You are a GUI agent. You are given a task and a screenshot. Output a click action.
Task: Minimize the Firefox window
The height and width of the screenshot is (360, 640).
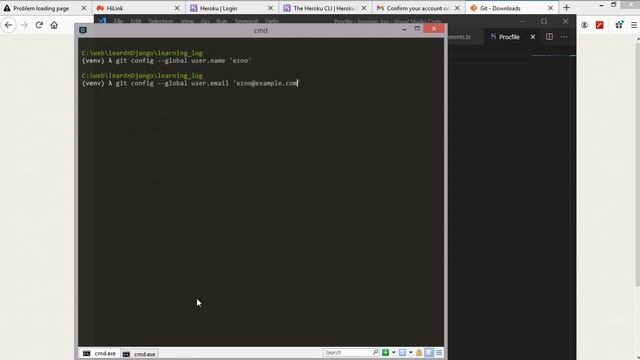(601, 5)
